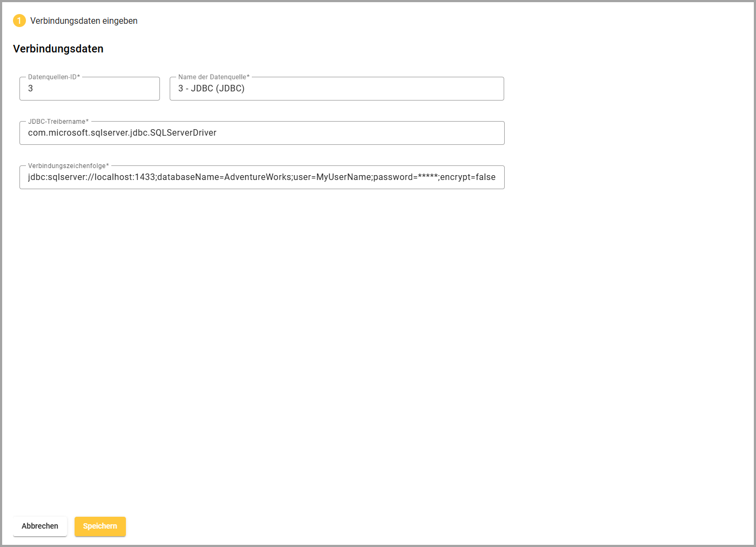Save the connection with the Speichern button
Image resolution: width=756 pixels, height=547 pixels.
100,526
